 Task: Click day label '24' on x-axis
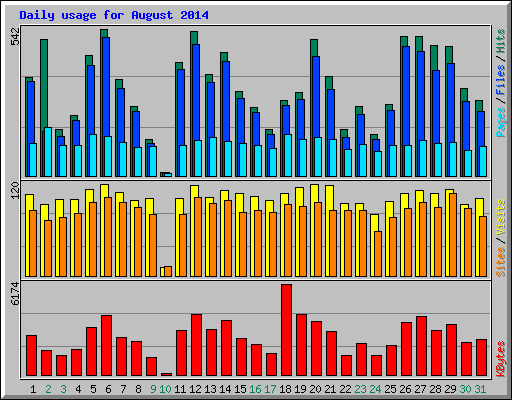point(376,389)
